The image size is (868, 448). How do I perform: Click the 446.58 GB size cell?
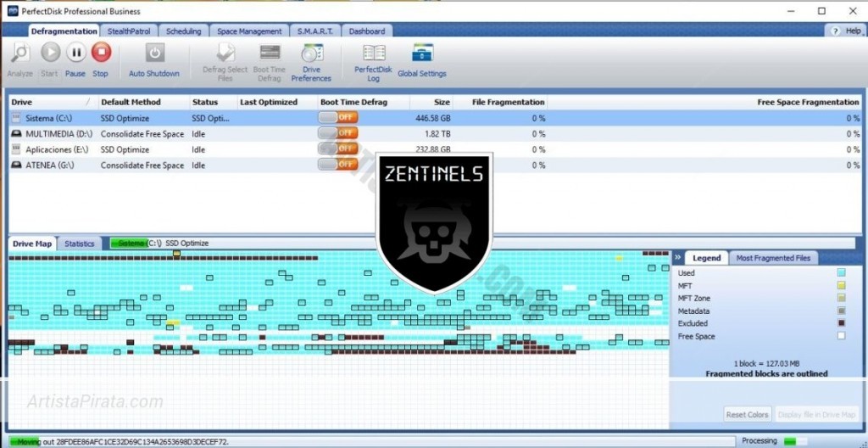(x=433, y=118)
